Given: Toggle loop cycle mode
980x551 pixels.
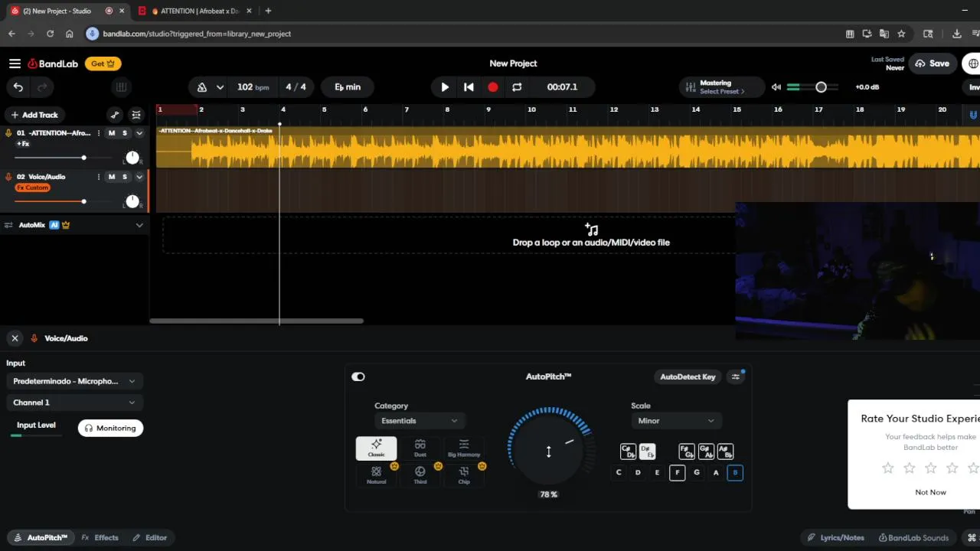Looking at the screenshot, I should (517, 87).
